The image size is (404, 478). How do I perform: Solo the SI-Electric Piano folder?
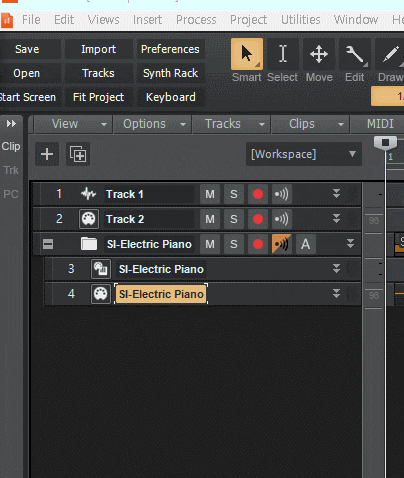click(234, 244)
